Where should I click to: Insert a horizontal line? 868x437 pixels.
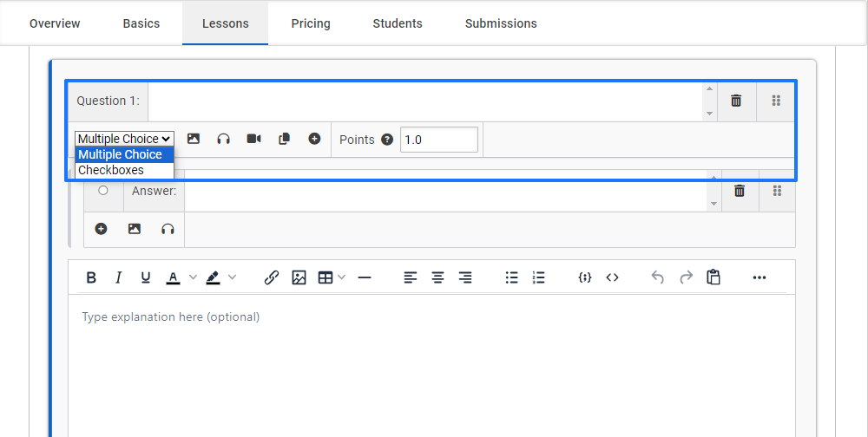[365, 277]
